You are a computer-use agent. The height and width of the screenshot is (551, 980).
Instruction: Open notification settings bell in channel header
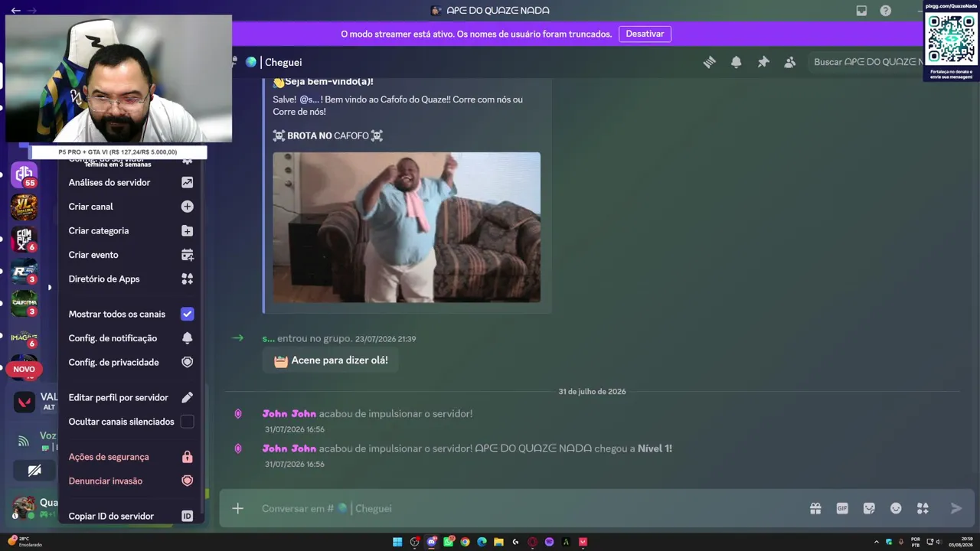737,62
